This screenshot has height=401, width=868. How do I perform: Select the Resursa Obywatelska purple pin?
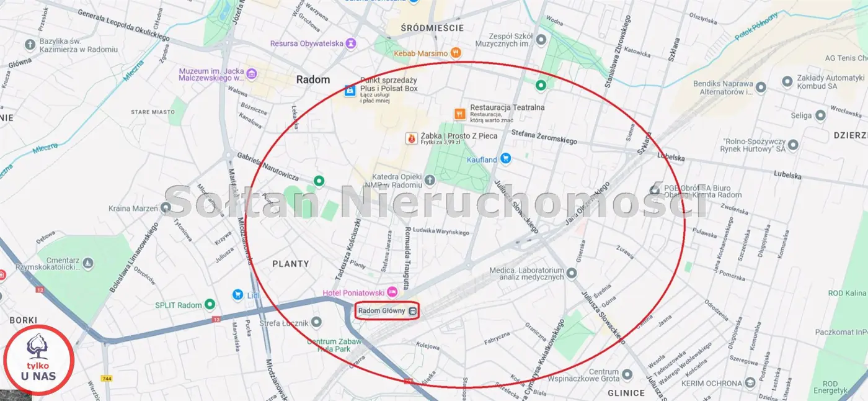point(352,43)
